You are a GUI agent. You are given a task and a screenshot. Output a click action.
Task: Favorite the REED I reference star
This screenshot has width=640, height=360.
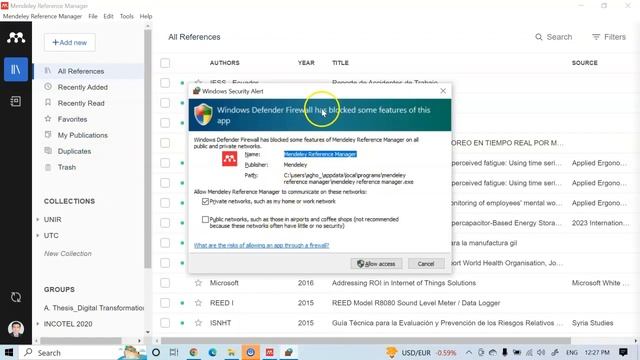198,303
